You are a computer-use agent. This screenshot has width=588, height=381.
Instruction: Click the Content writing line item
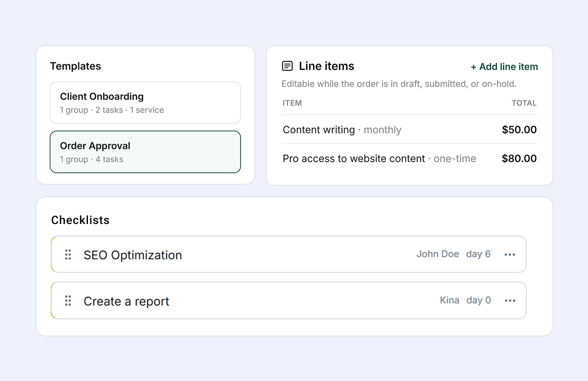coord(319,130)
